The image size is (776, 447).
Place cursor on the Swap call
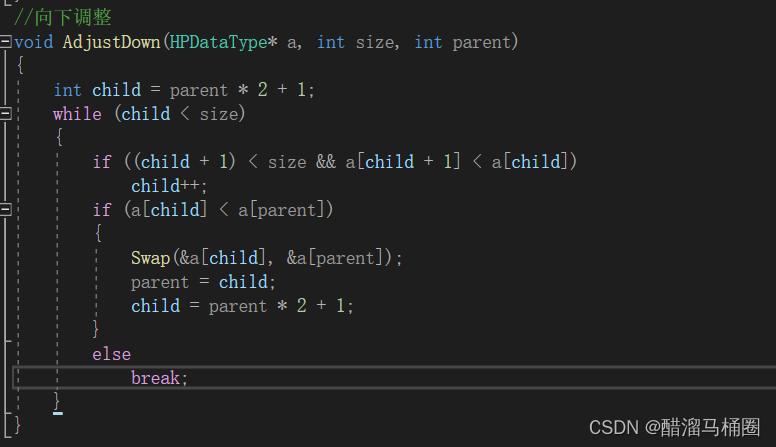click(150, 258)
